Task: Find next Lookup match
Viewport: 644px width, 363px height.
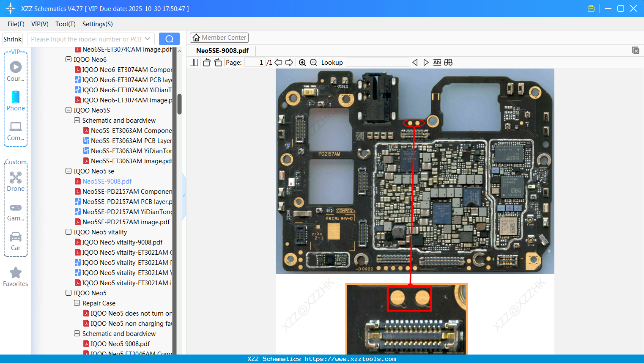Action: tap(426, 63)
